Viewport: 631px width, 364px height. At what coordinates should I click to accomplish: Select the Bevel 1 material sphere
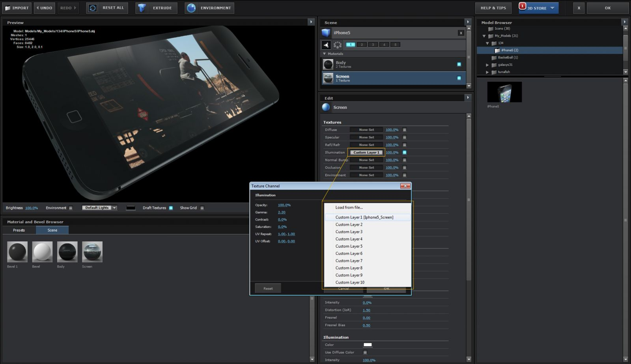[17, 252]
